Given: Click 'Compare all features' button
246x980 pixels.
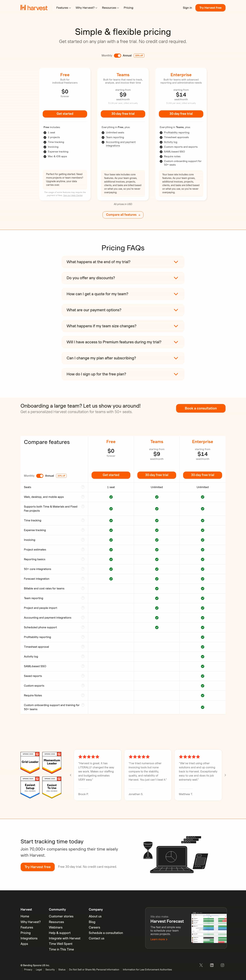Looking at the screenshot, I should pyautogui.click(x=123, y=215).
